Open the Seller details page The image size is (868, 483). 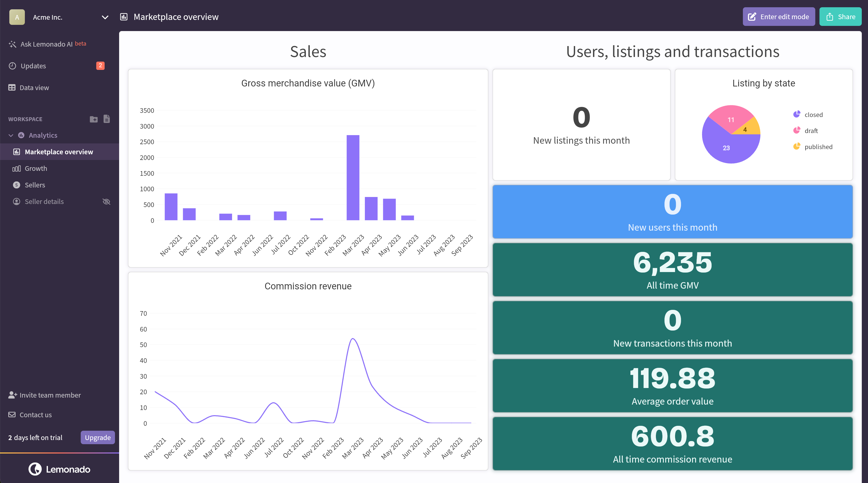44,201
